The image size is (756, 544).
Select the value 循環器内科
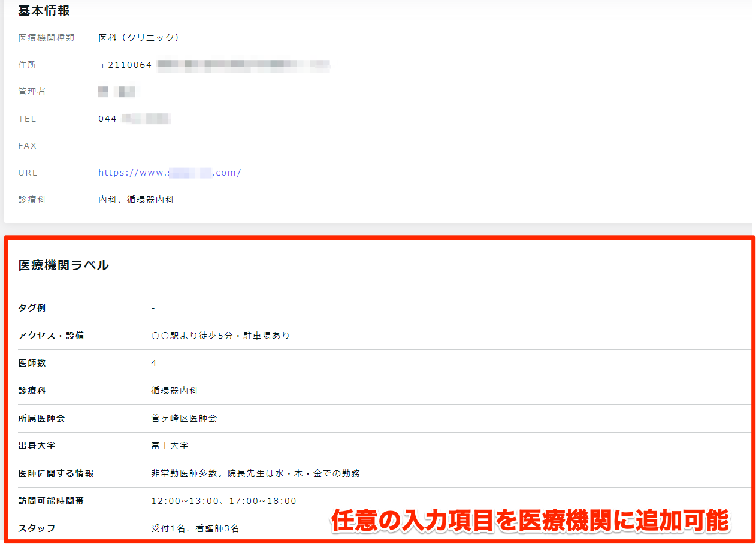(174, 391)
